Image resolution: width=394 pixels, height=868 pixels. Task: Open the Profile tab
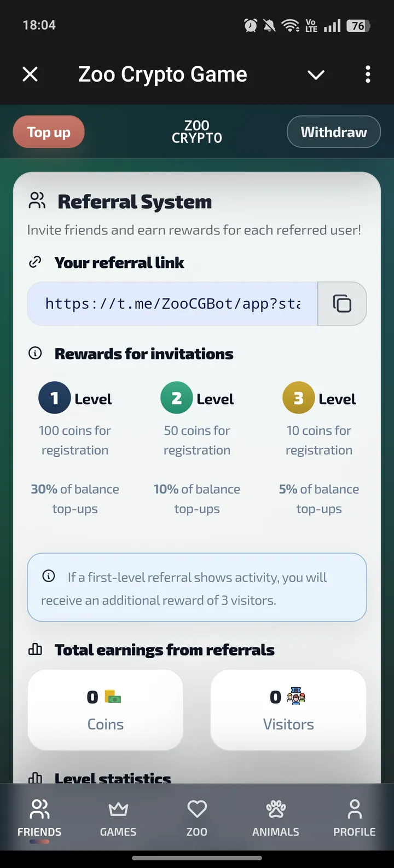355,818
